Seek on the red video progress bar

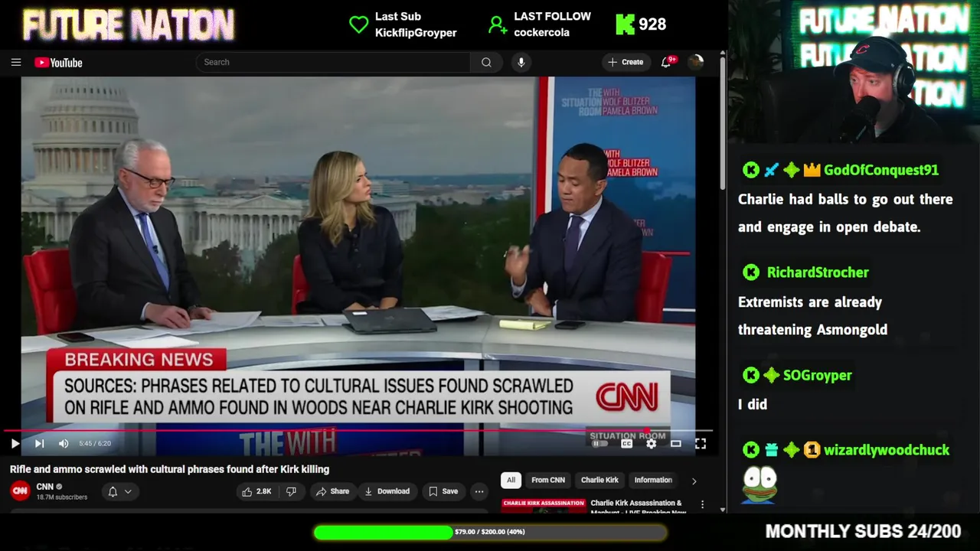click(x=358, y=431)
